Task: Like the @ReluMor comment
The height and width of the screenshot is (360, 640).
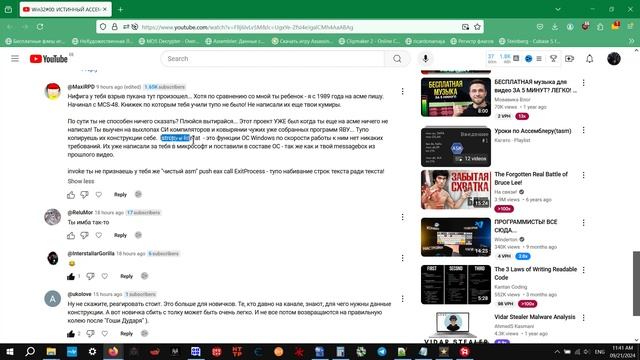Action: tap(71, 235)
